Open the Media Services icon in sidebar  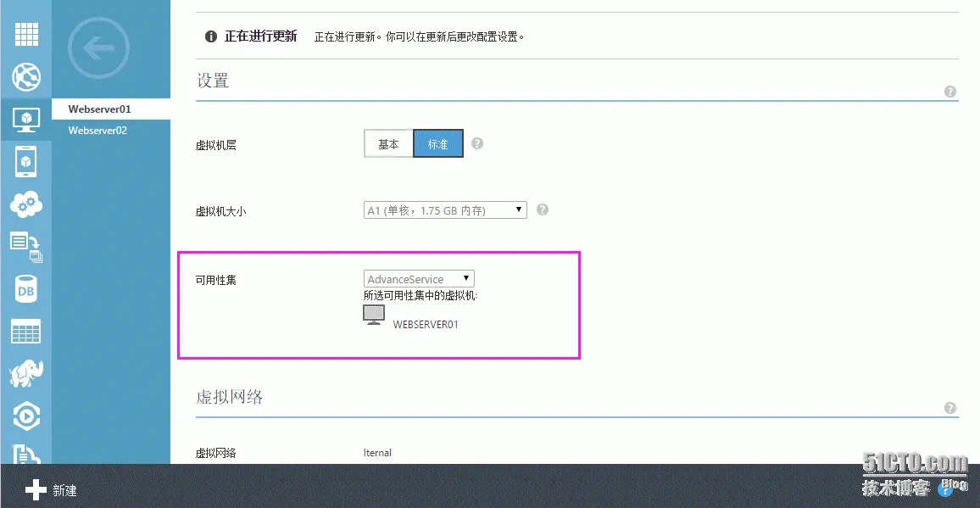(26, 416)
